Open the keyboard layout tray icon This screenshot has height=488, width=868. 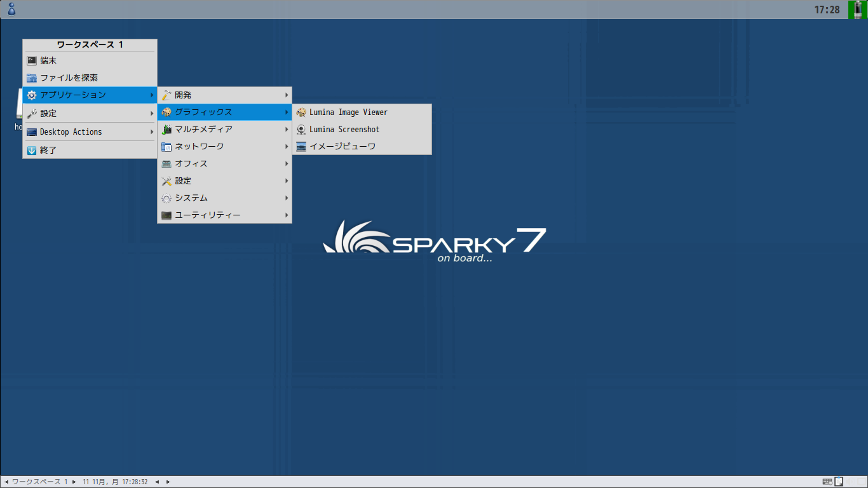(827, 482)
